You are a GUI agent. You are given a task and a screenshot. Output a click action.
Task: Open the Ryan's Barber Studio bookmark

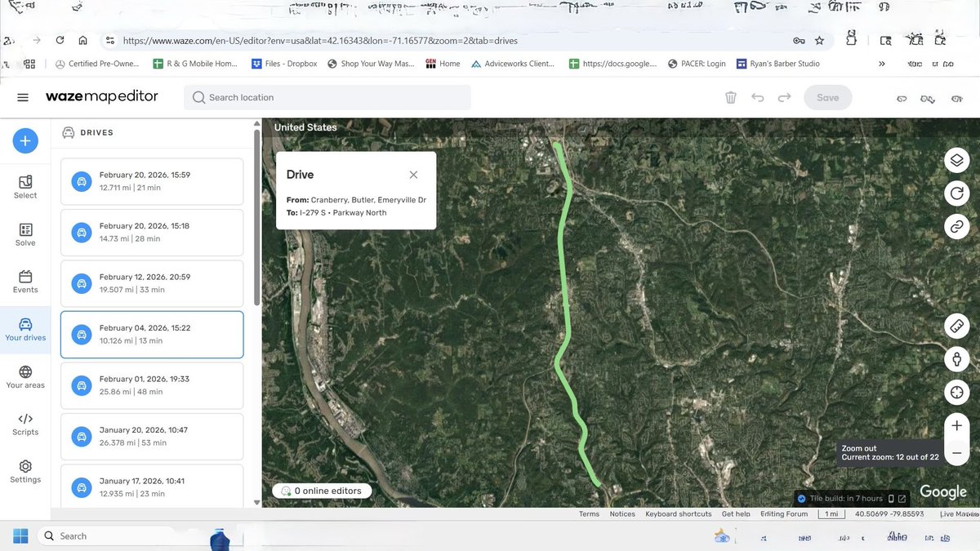[778, 64]
